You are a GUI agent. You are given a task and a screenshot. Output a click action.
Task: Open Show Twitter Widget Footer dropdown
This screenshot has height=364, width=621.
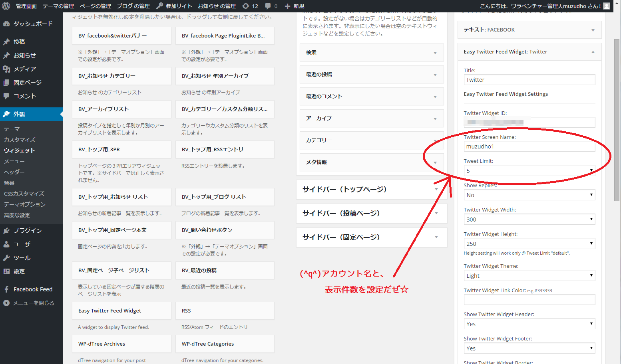[x=529, y=348]
